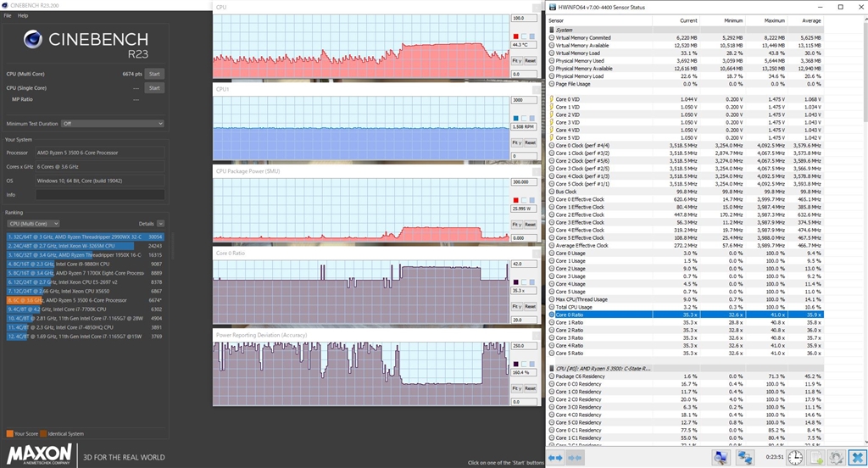
Task: Open the Minimum Test Duration dropdown
Action: [113, 124]
